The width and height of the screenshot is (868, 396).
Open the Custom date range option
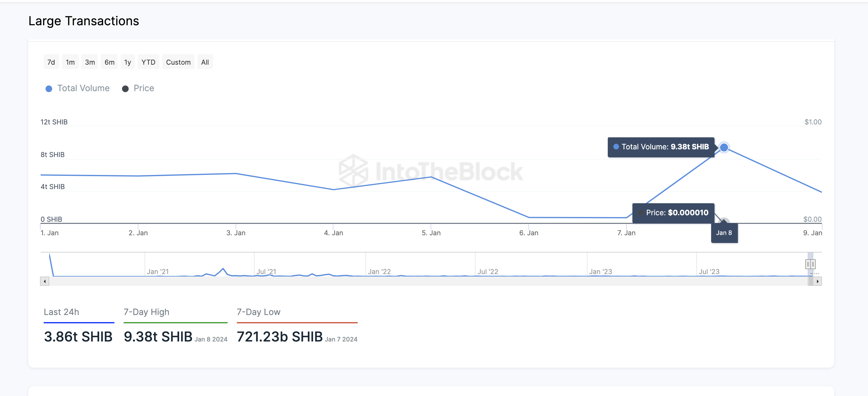tap(178, 62)
